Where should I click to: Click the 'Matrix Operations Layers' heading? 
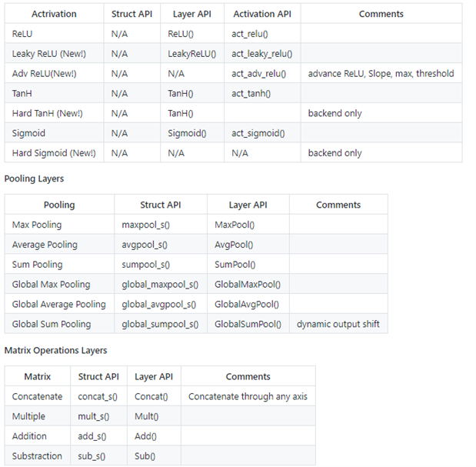click(55, 351)
